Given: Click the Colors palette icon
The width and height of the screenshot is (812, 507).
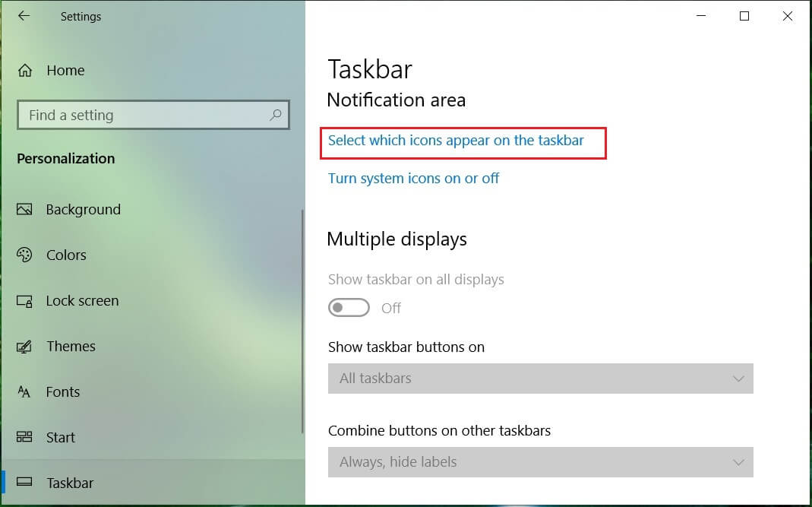Looking at the screenshot, I should click(24, 255).
